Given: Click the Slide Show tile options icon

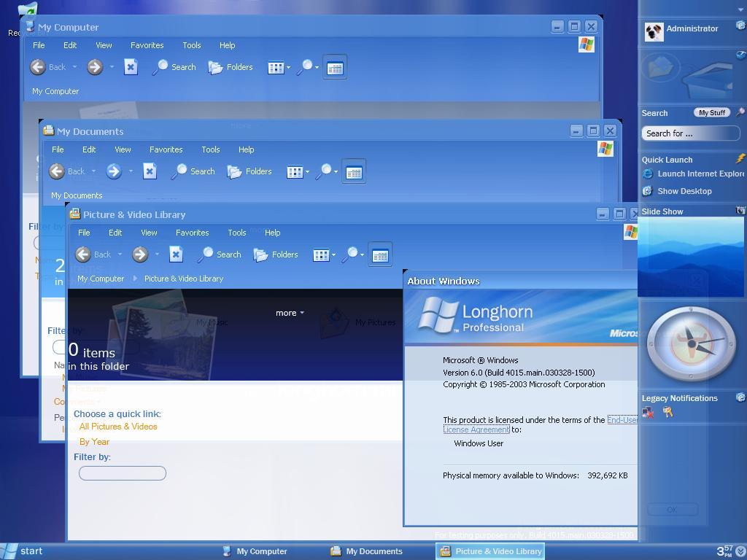Looking at the screenshot, I should [740, 210].
